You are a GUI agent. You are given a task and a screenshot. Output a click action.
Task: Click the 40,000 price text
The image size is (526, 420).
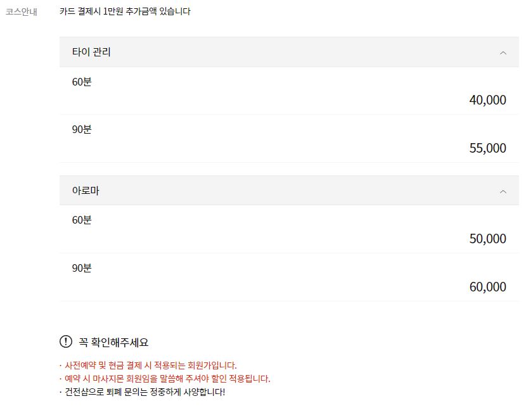click(489, 100)
